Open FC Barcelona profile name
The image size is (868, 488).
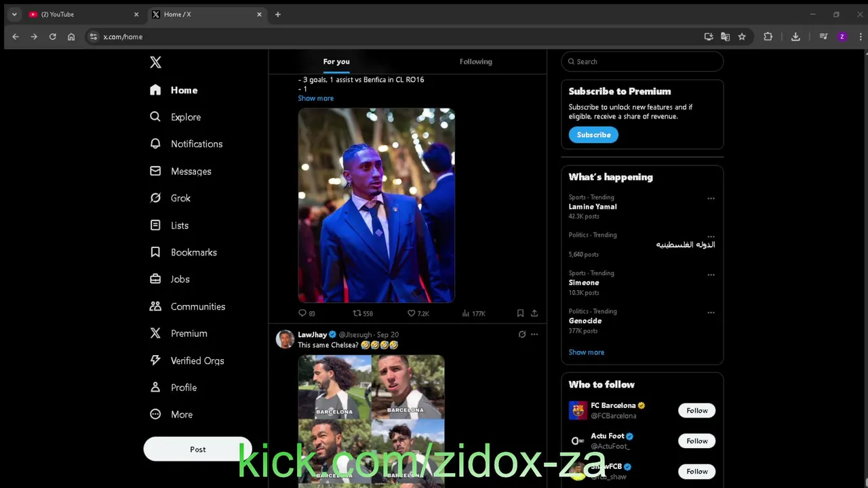tap(613, 405)
